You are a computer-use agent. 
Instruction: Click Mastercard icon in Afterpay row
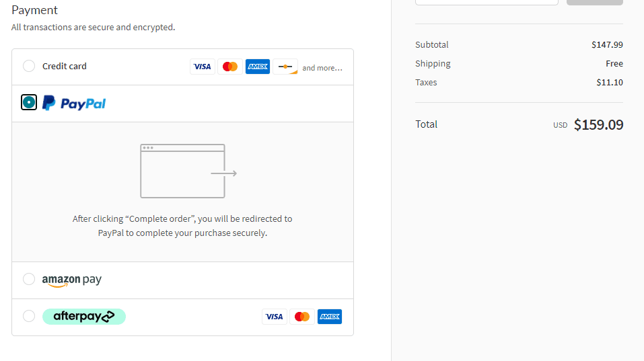pyautogui.click(x=302, y=317)
